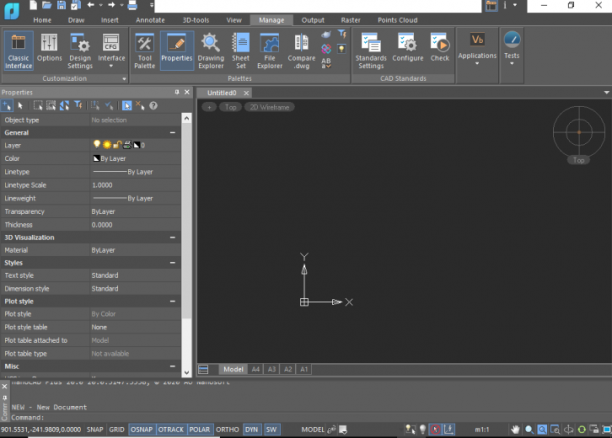Toggle SW in status bar

[271, 429]
